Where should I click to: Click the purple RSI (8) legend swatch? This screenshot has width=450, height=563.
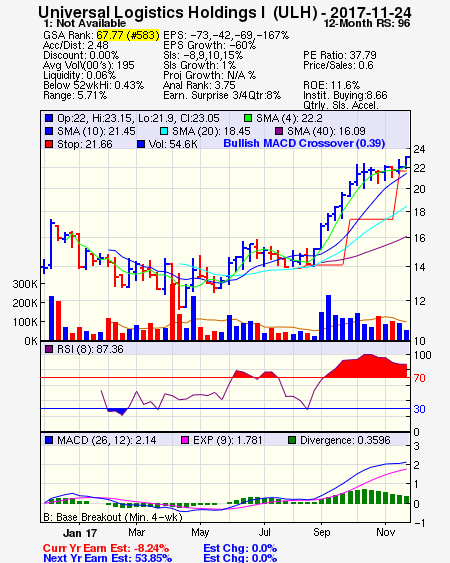pos(49,349)
